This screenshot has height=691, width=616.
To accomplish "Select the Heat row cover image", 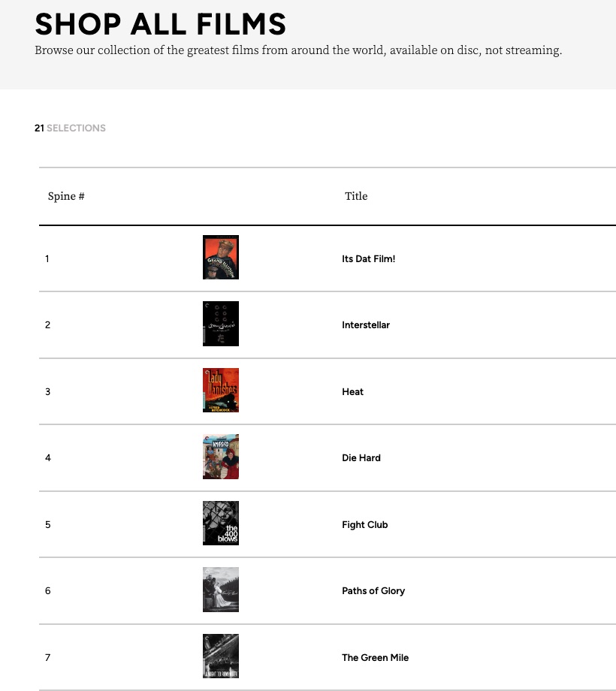I will pos(221,391).
